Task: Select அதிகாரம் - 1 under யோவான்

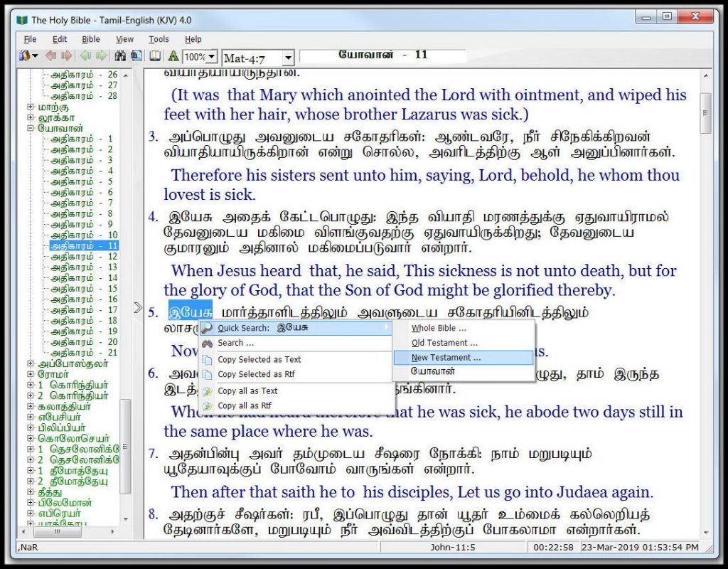Action: click(82, 139)
